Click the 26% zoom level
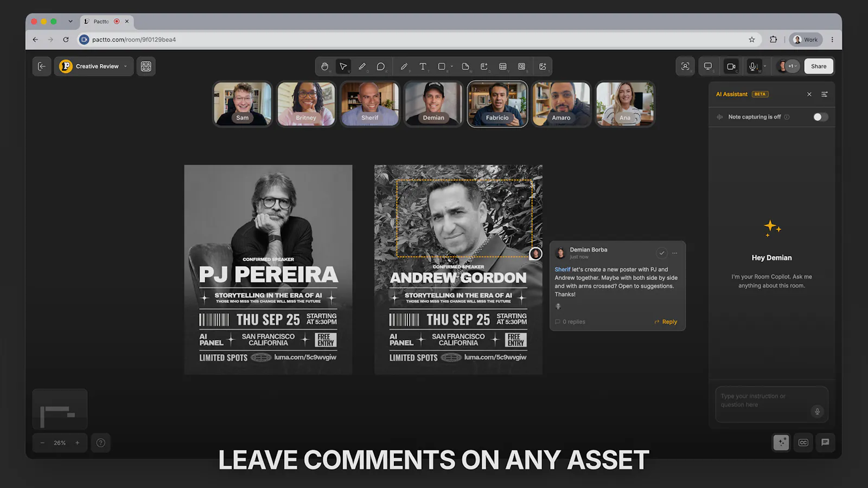 (60, 443)
